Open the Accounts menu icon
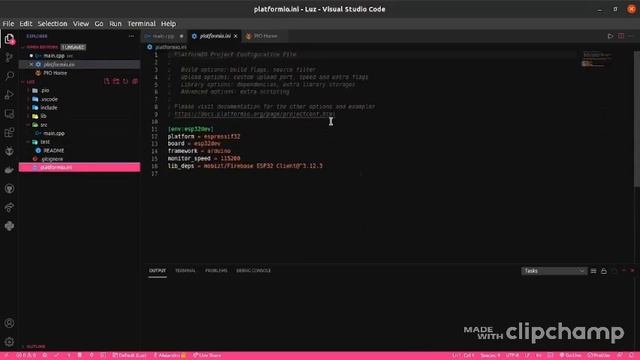The width and height of the screenshot is (640, 360). coord(9,323)
